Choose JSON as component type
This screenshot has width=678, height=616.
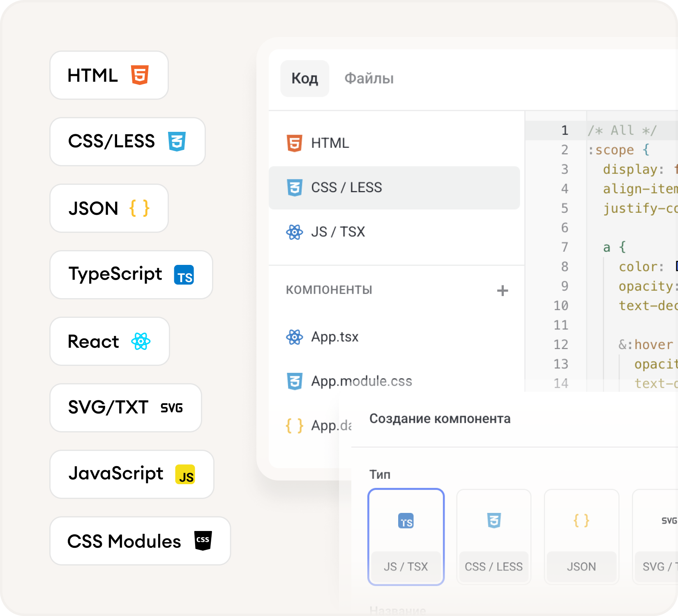pos(581,537)
